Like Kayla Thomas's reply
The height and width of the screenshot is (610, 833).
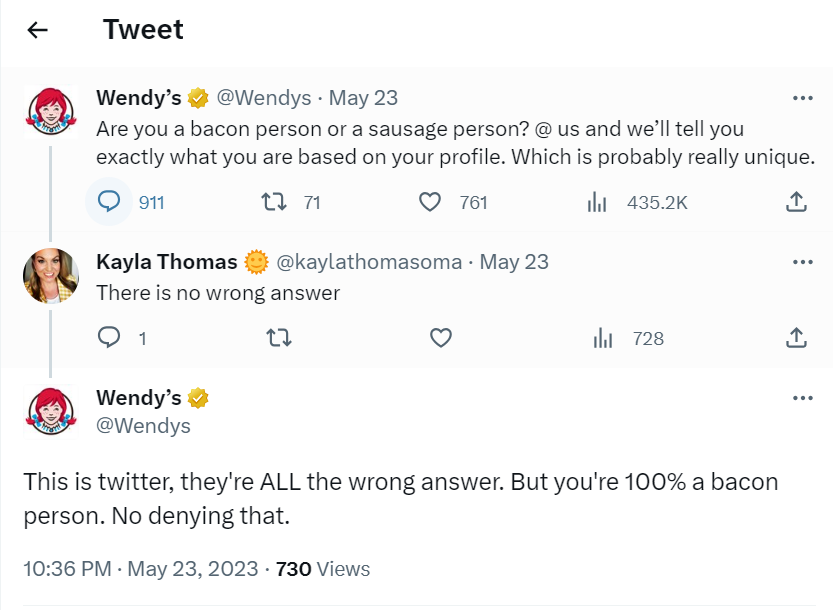440,338
